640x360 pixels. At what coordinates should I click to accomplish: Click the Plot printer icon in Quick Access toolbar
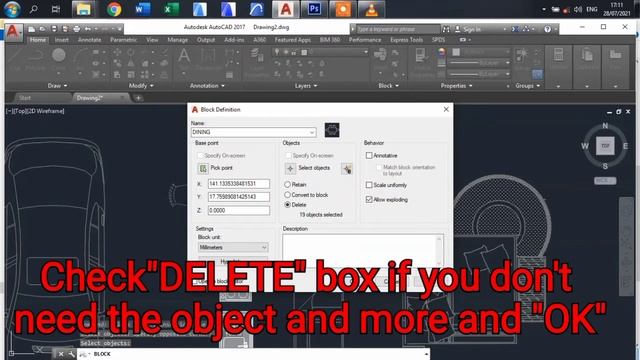76,29
